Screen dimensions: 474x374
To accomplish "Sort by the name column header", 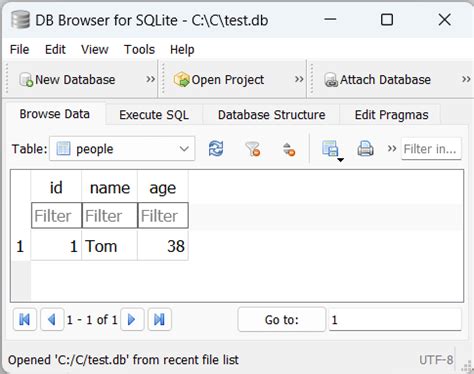I will pyautogui.click(x=110, y=188).
